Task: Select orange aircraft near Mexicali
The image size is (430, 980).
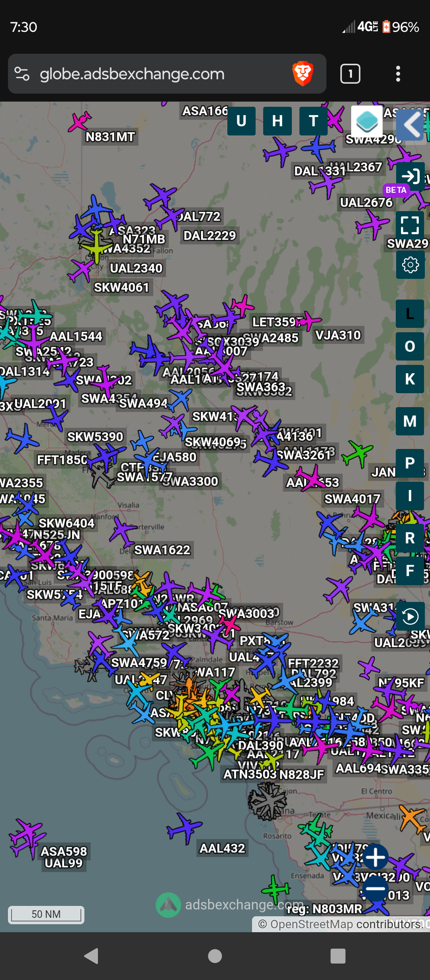Action: (x=413, y=817)
